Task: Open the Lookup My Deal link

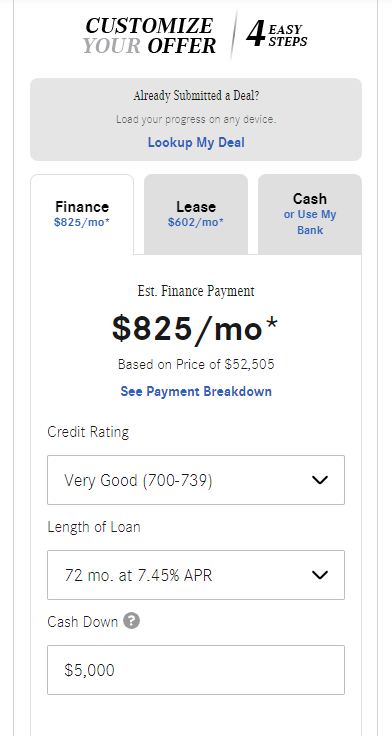Action: click(x=196, y=142)
